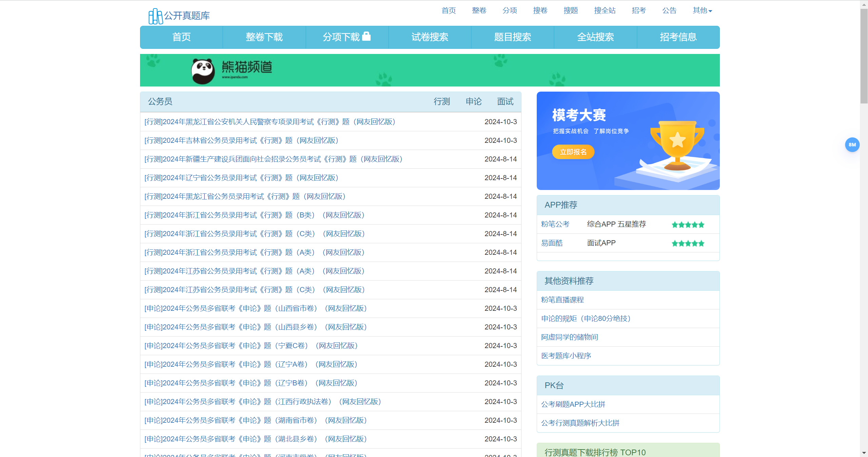The height and width of the screenshot is (457, 868).
Task: Open 2024年黑龙江省公务员录用考试 行测 link
Action: [245, 196]
